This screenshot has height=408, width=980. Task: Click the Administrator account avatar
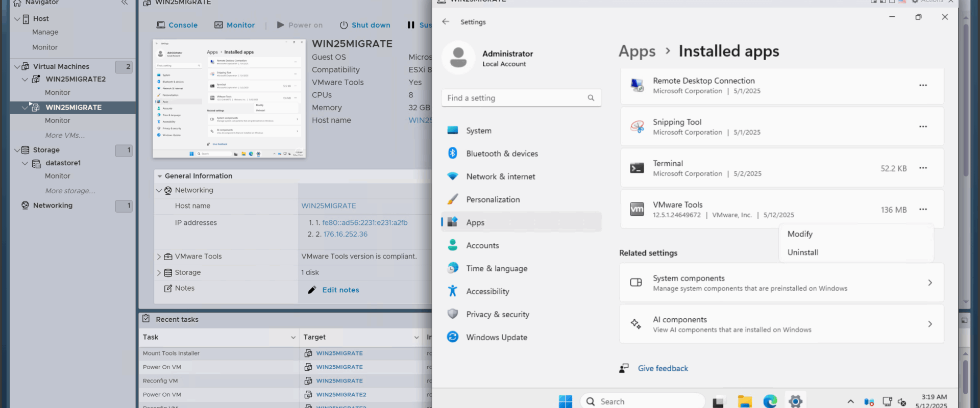tap(458, 58)
